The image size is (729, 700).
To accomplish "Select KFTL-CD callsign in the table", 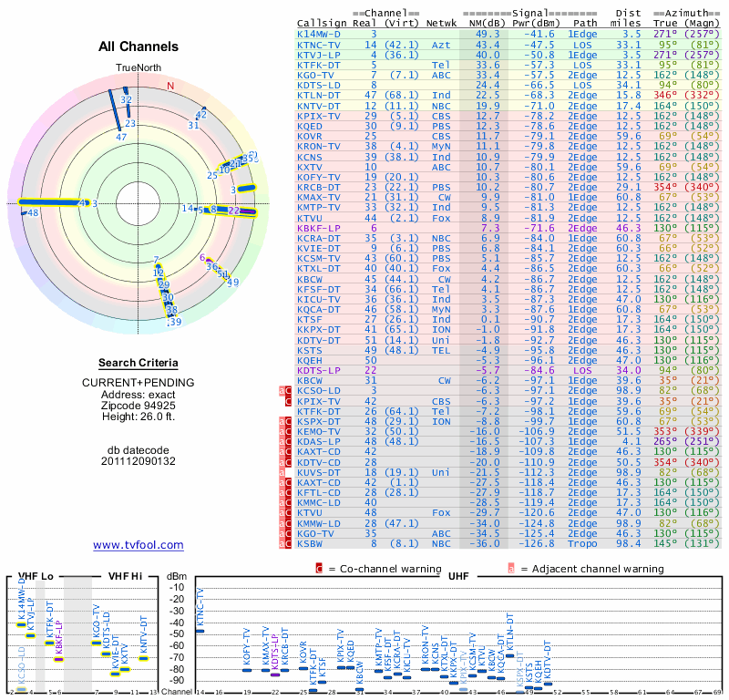I will pos(319,492).
